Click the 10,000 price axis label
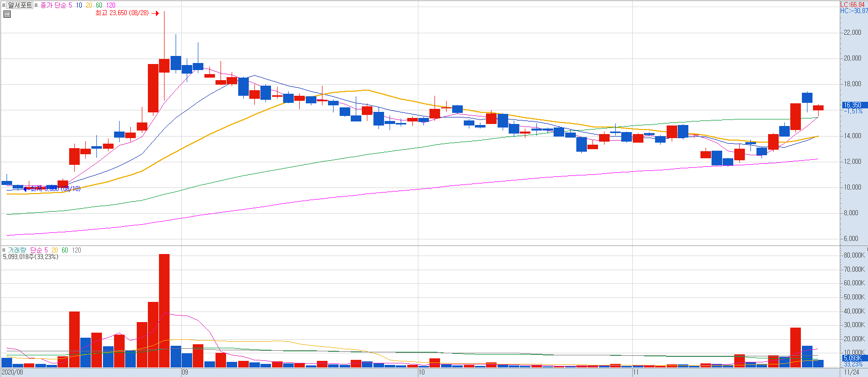Screen dimensions: 868x377 [852, 187]
